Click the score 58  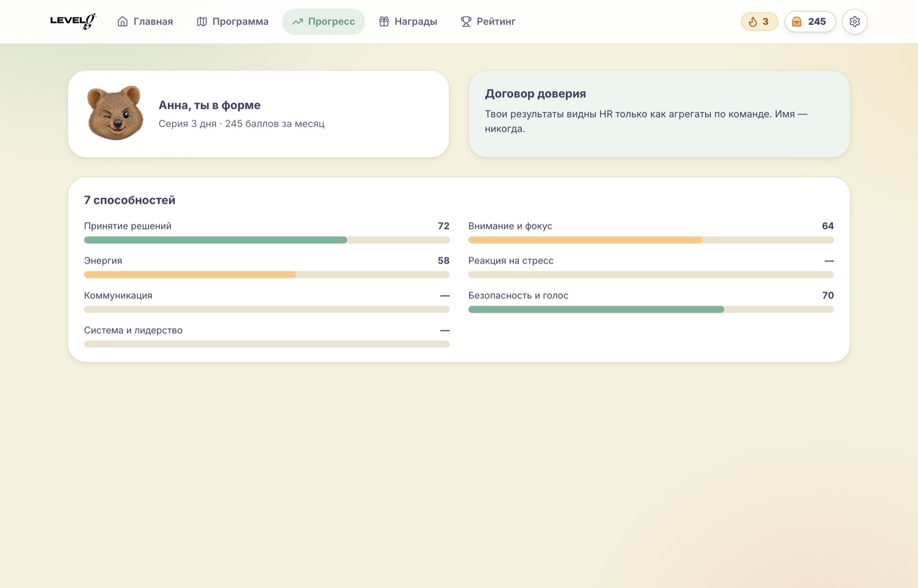(x=443, y=261)
